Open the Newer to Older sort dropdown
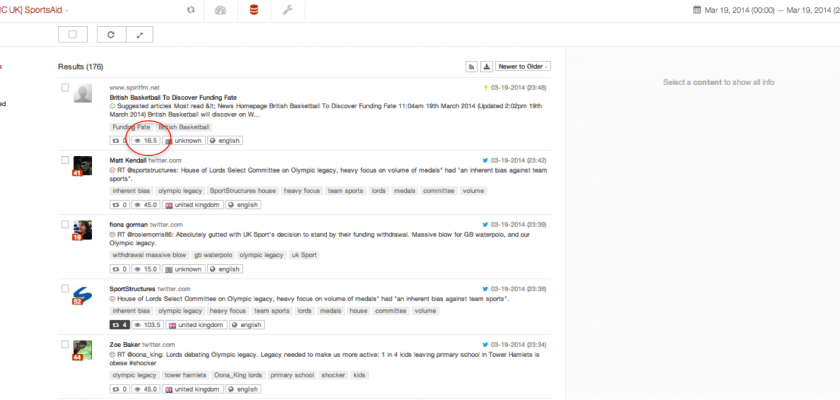The height and width of the screenshot is (400, 840). tap(523, 66)
